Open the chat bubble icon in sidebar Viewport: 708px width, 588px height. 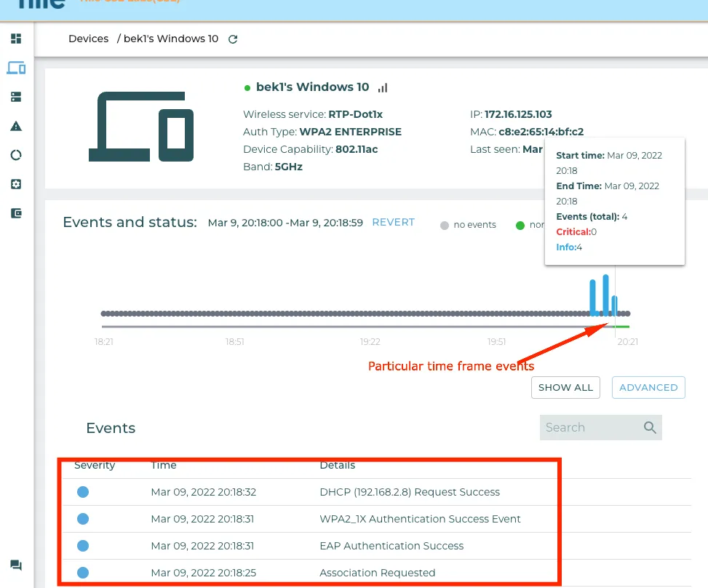pyautogui.click(x=16, y=565)
